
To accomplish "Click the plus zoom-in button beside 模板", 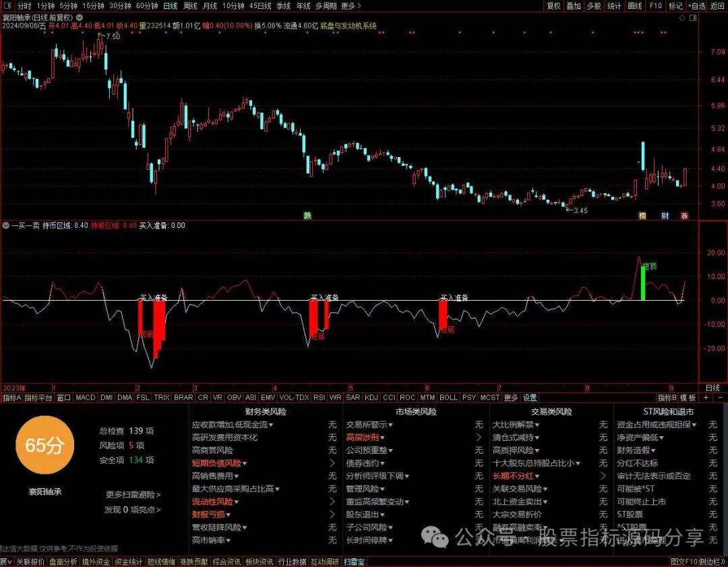I will tap(706, 398).
